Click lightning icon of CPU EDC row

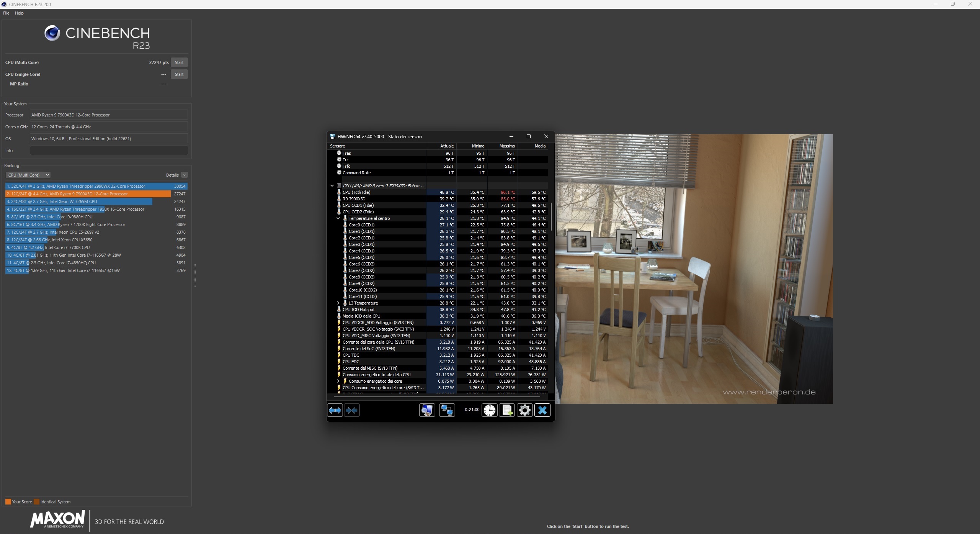[339, 362]
